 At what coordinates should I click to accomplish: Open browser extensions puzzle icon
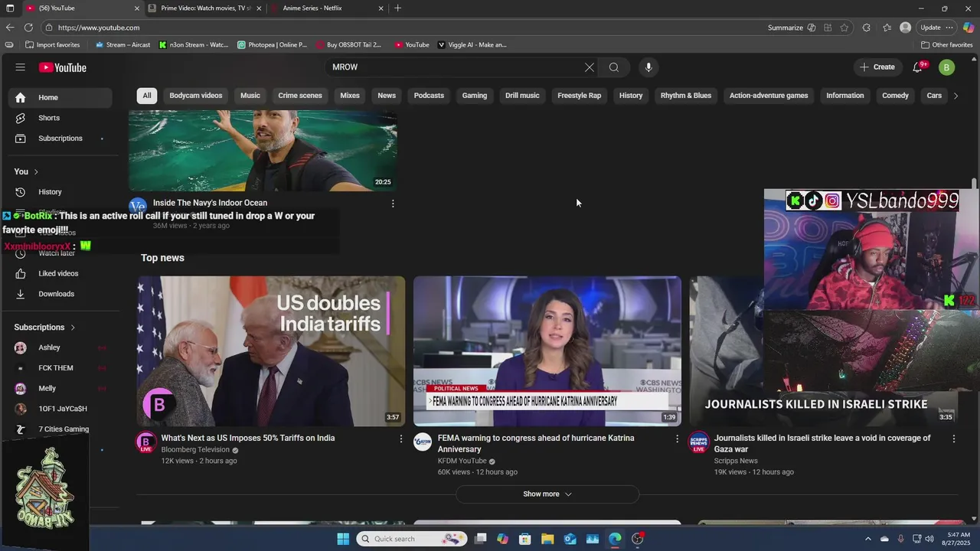click(x=866, y=28)
